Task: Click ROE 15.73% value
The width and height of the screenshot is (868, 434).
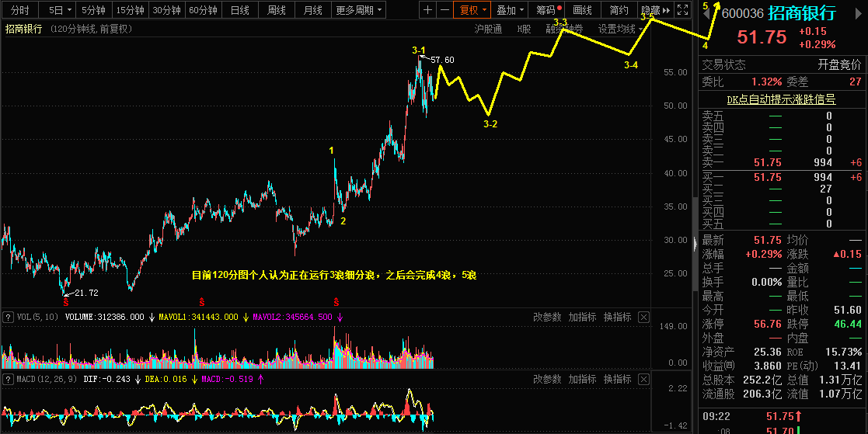Action: 844,352
